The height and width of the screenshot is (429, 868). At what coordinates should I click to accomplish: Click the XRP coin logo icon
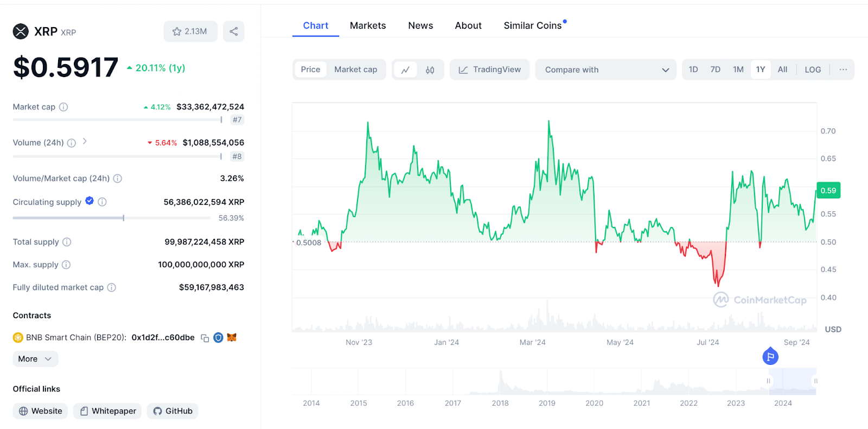click(21, 31)
